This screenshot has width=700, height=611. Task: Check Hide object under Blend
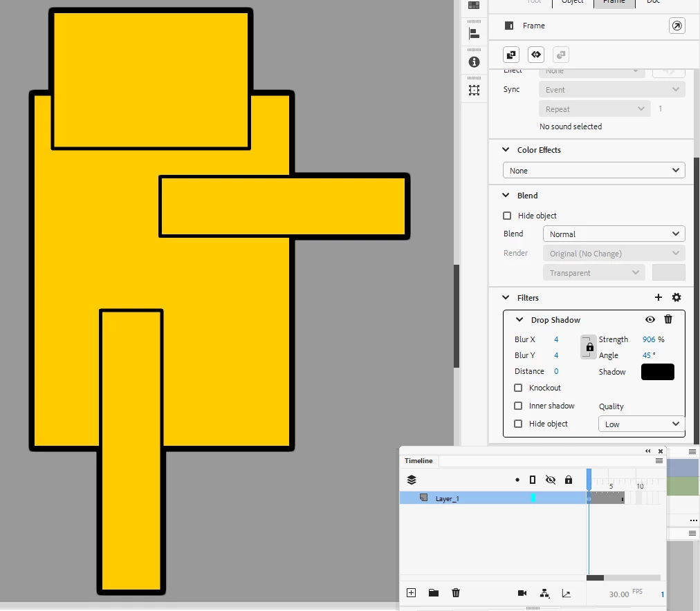[507, 216]
